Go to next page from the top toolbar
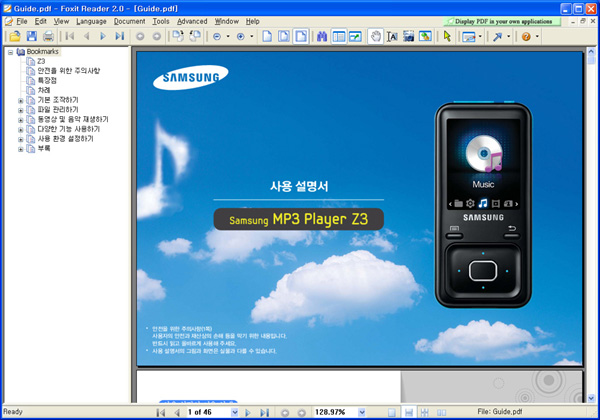This screenshot has height=420, width=600. [103, 36]
